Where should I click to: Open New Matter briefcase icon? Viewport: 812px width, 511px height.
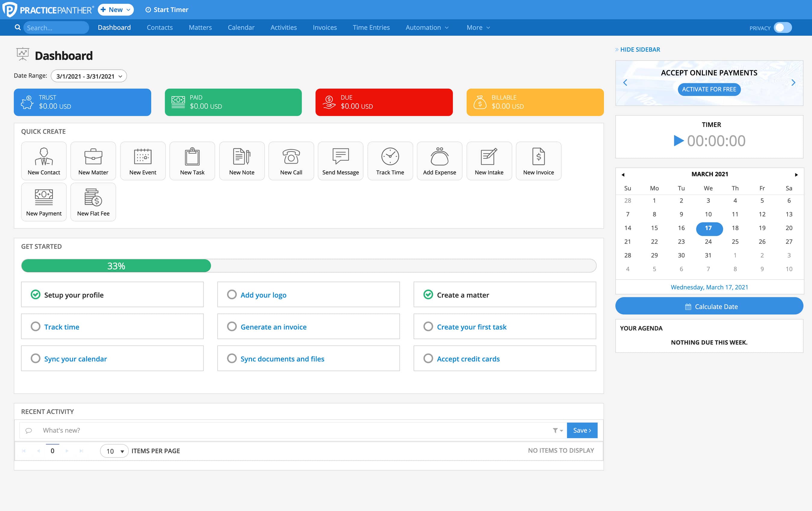pos(93,157)
